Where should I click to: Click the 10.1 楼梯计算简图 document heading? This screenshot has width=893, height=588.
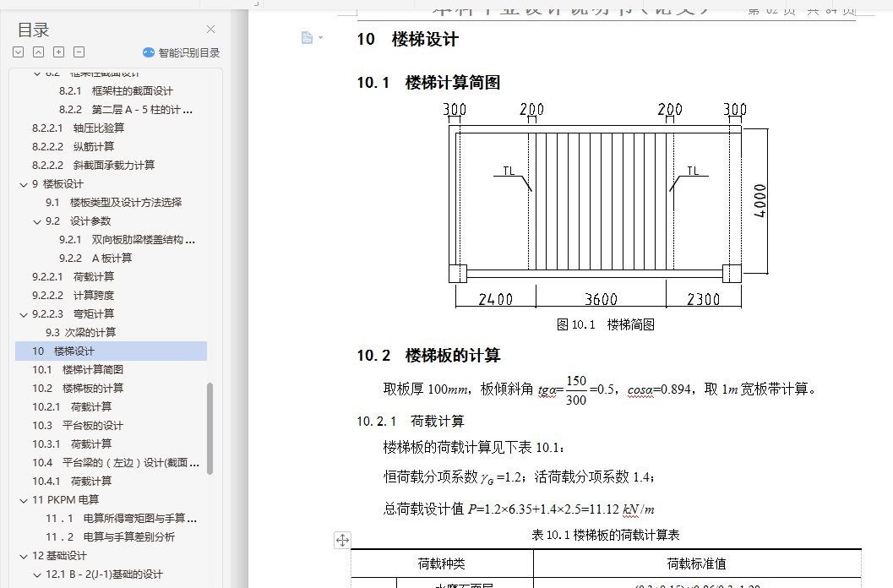click(429, 83)
